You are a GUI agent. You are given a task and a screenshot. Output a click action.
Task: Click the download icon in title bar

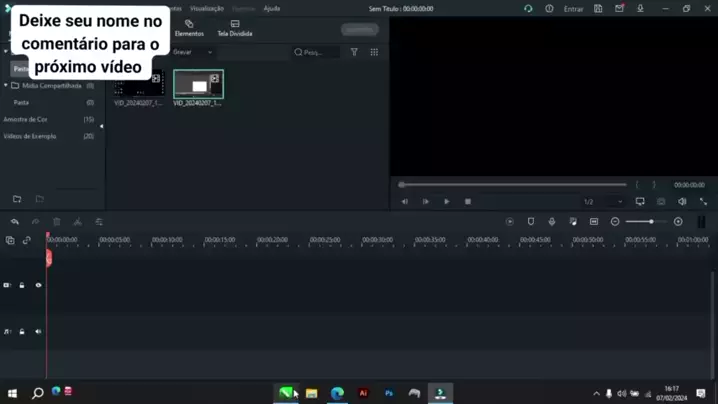640,9
